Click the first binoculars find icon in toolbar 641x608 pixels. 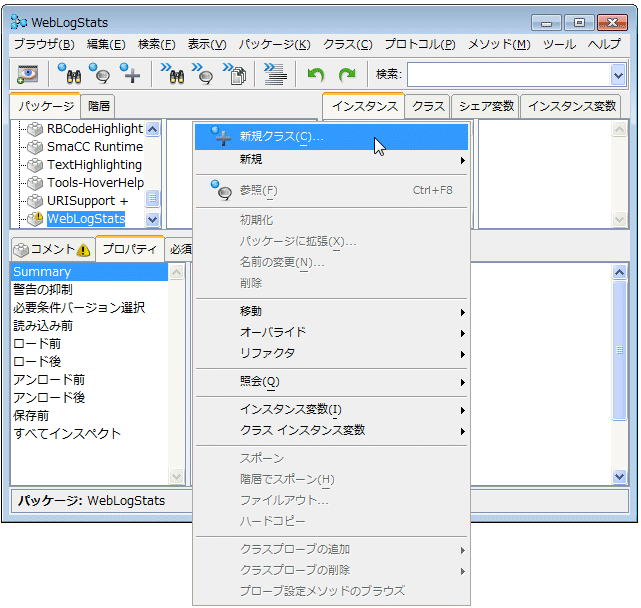click(69, 74)
